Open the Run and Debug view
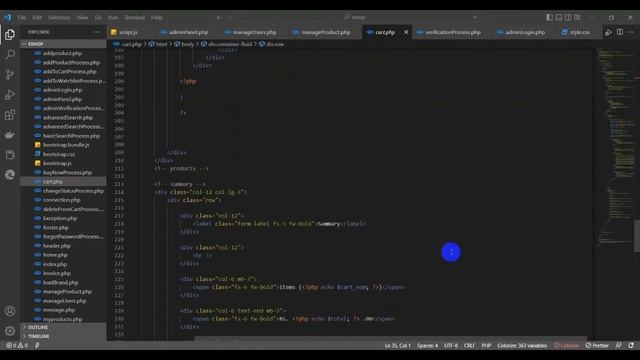The width and height of the screenshot is (640, 360). pyautogui.click(x=10, y=95)
